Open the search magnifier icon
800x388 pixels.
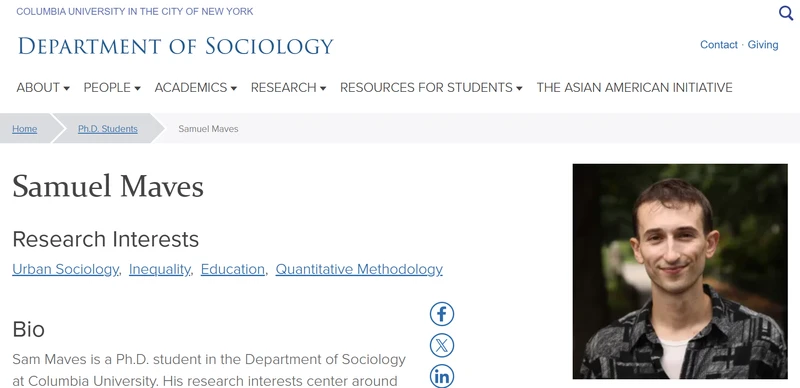pyautogui.click(x=786, y=13)
